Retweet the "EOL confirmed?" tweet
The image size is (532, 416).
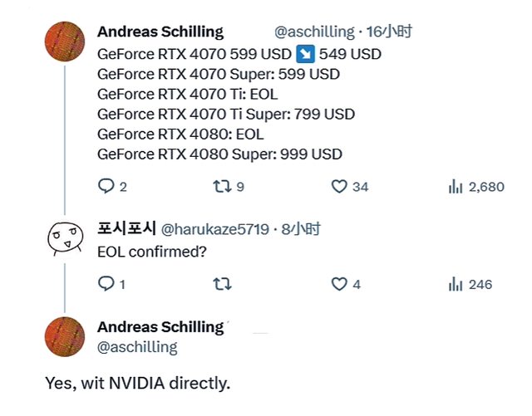click(221, 284)
